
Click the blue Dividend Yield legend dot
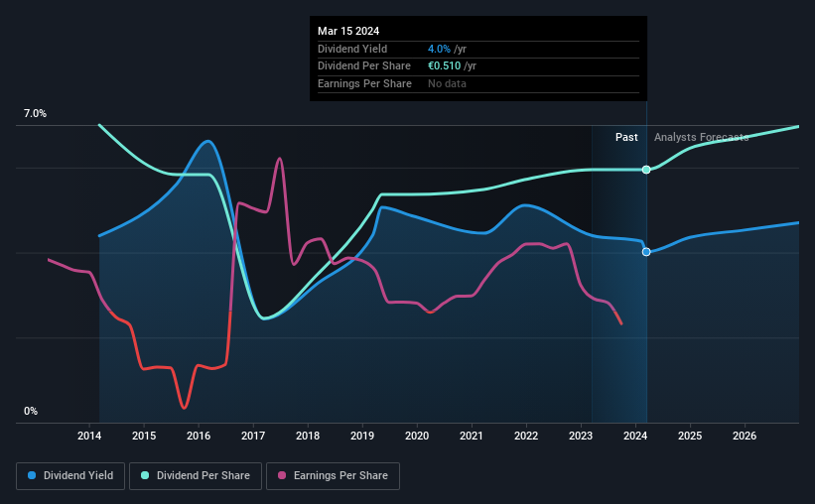click(32, 475)
